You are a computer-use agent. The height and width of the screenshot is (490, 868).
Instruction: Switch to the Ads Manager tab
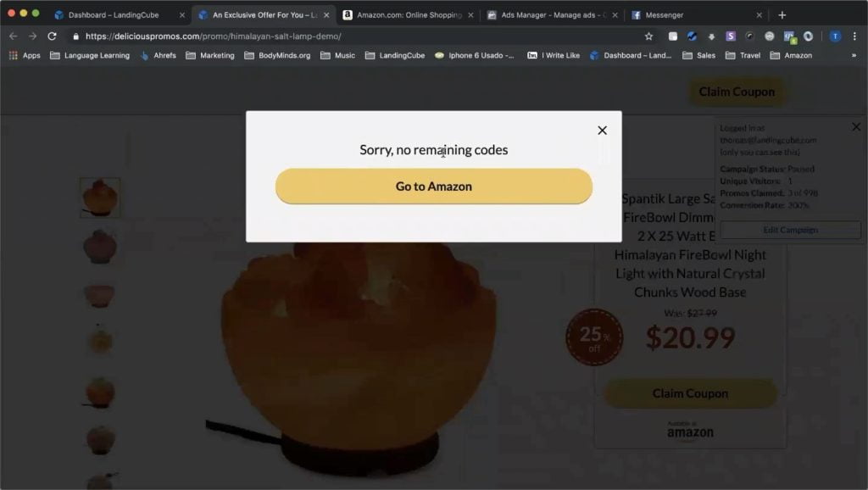pyautogui.click(x=551, y=15)
